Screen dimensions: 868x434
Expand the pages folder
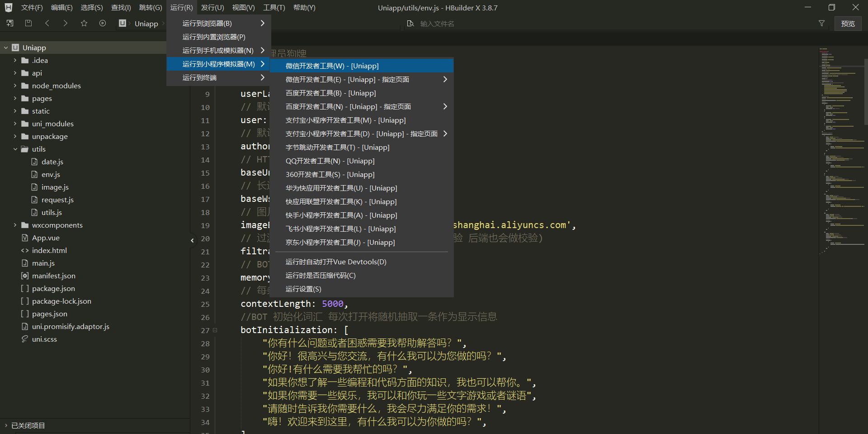(x=15, y=98)
